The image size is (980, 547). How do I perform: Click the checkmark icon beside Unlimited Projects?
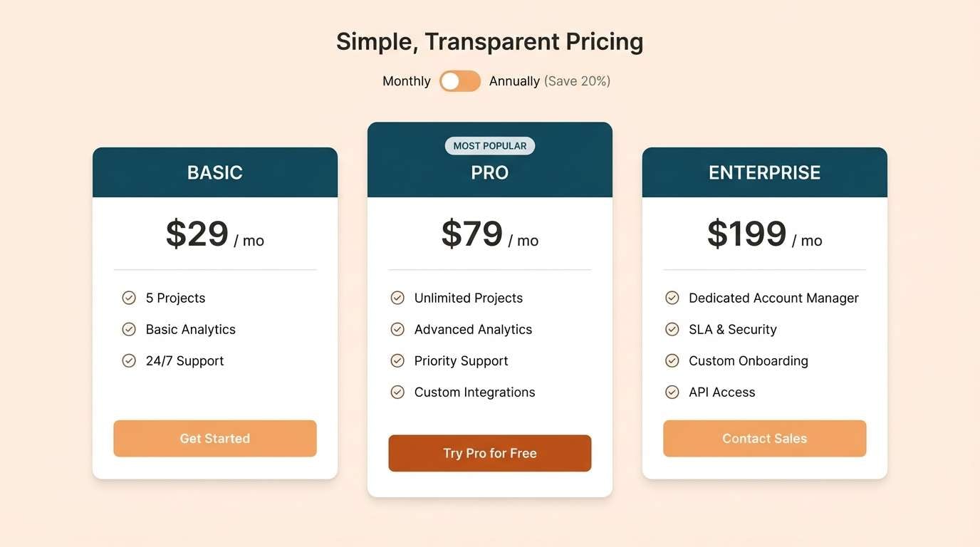click(x=397, y=298)
